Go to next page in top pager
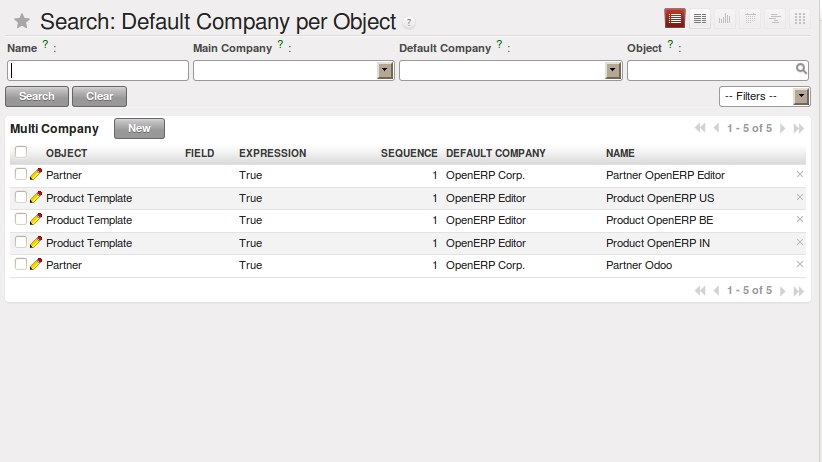 pos(783,129)
